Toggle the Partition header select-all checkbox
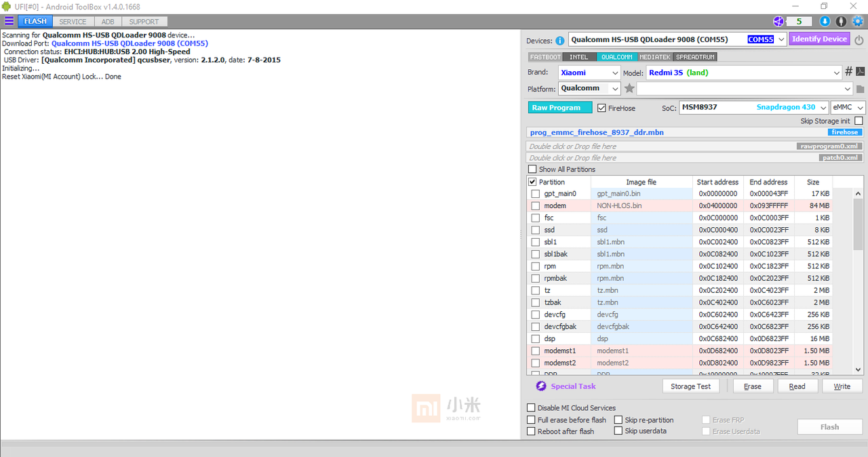The width and height of the screenshot is (868, 457). tap(532, 182)
